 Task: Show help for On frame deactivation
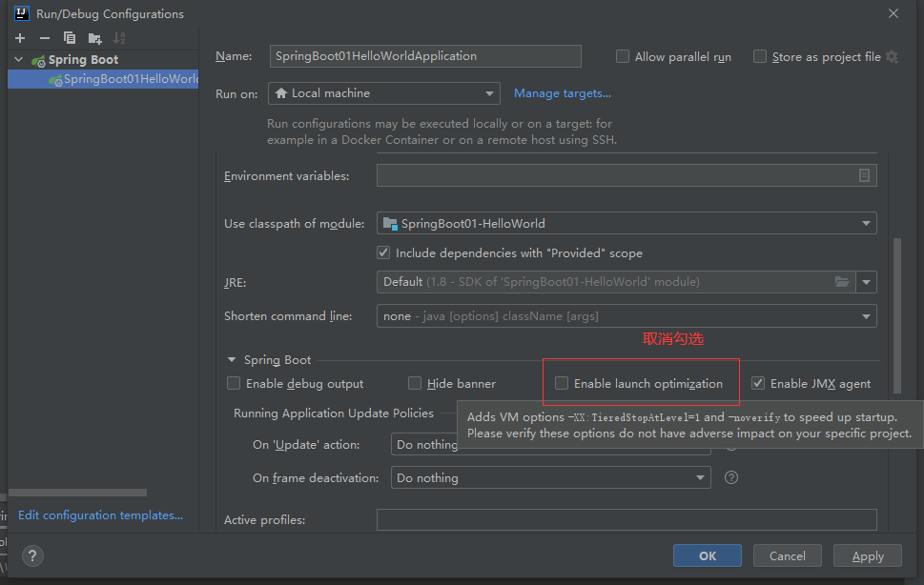pos(731,477)
